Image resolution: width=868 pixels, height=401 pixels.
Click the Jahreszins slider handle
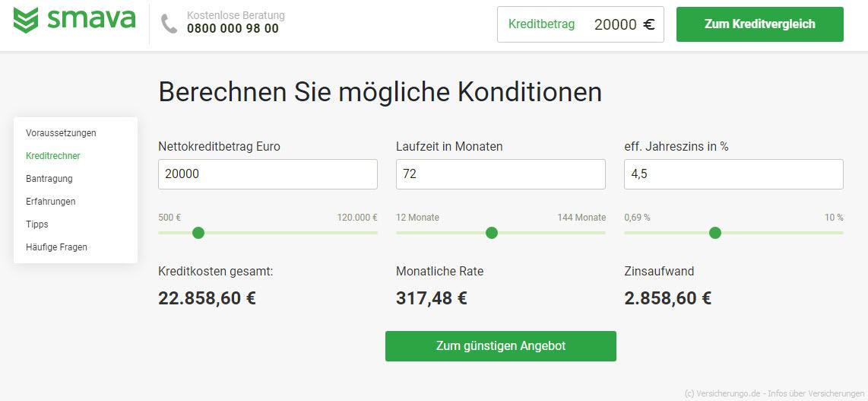tap(715, 233)
